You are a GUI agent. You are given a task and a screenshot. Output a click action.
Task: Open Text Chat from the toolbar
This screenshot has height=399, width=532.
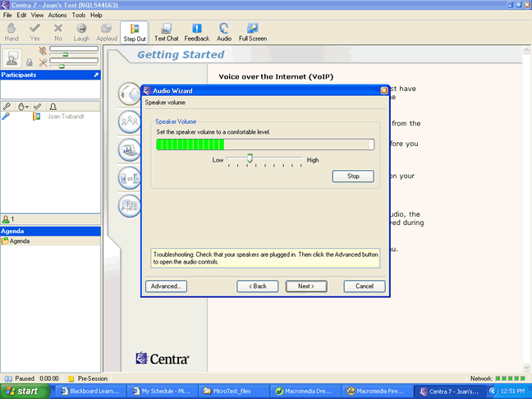click(166, 32)
